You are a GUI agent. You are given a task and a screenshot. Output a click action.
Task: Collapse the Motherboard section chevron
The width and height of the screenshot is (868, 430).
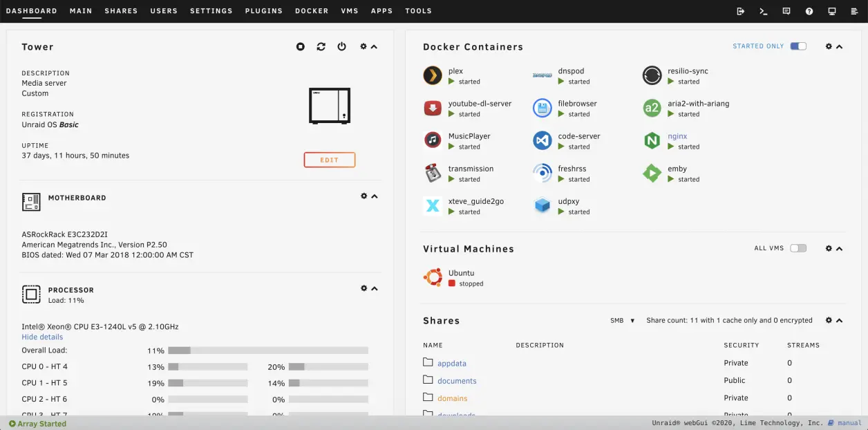(375, 196)
